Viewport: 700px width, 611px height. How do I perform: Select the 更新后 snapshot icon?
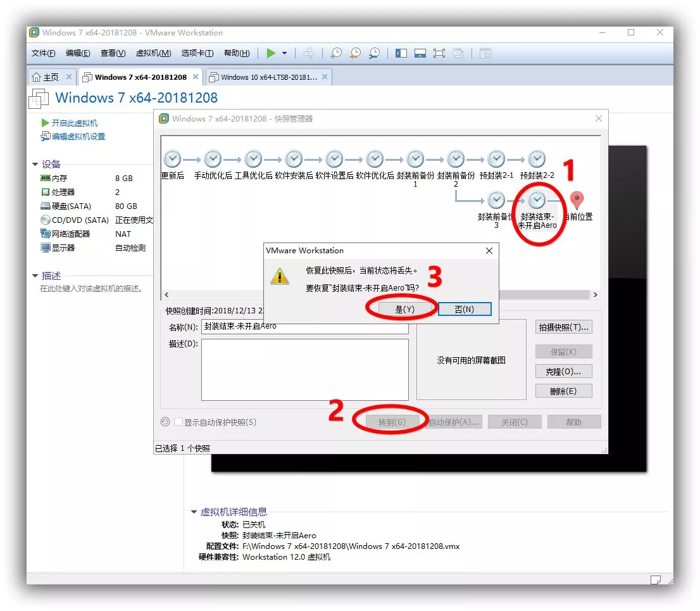click(x=172, y=159)
